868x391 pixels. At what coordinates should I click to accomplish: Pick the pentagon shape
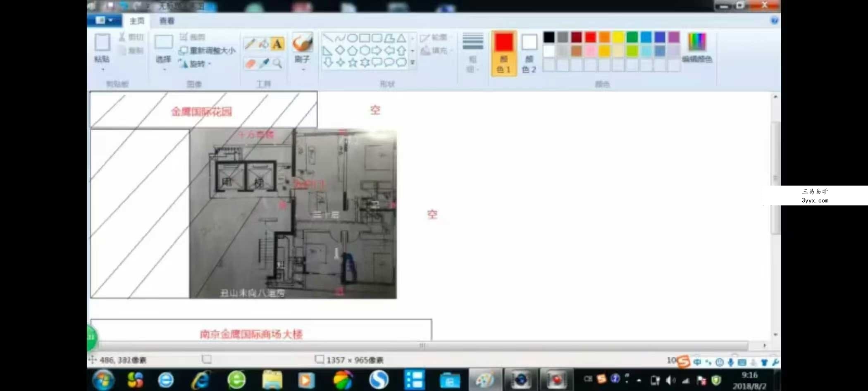pyautogui.click(x=352, y=50)
